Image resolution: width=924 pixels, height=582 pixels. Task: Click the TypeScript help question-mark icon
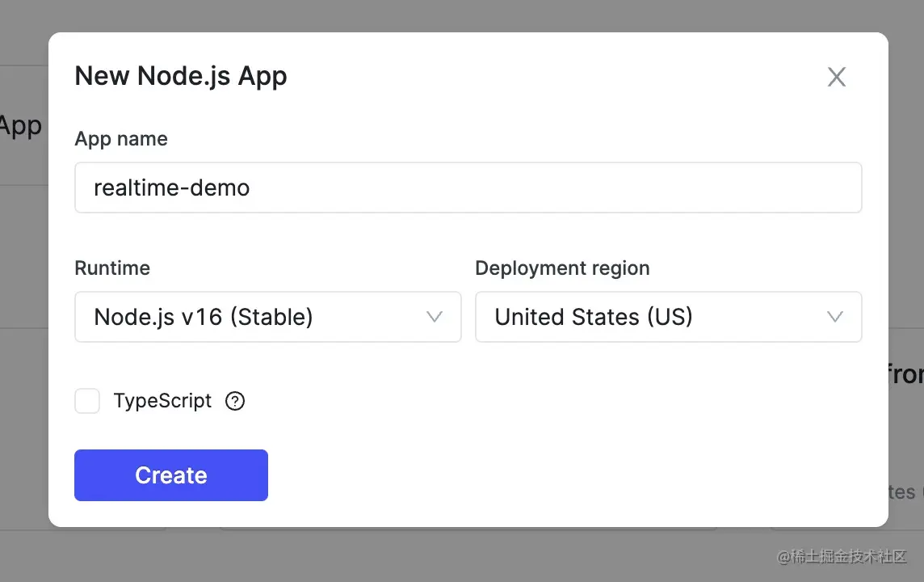pyautogui.click(x=235, y=401)
